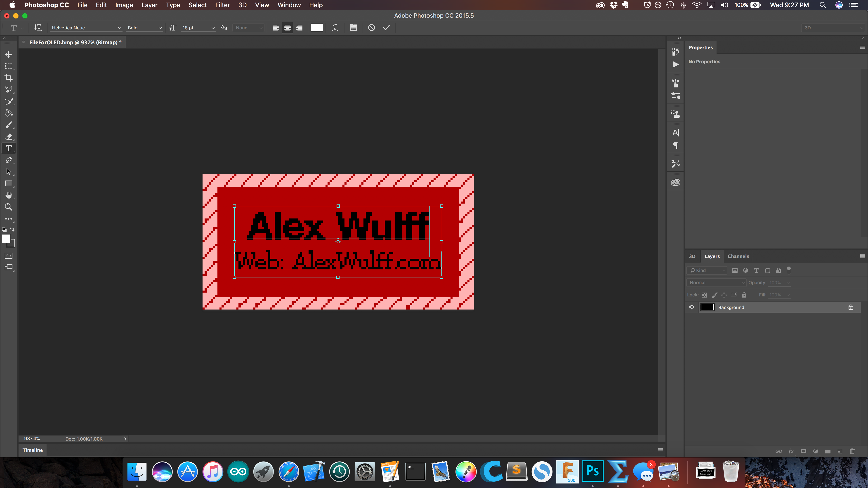Select the Text tool in toolbar
Screen dimensions: 868x488
point(8,148)
